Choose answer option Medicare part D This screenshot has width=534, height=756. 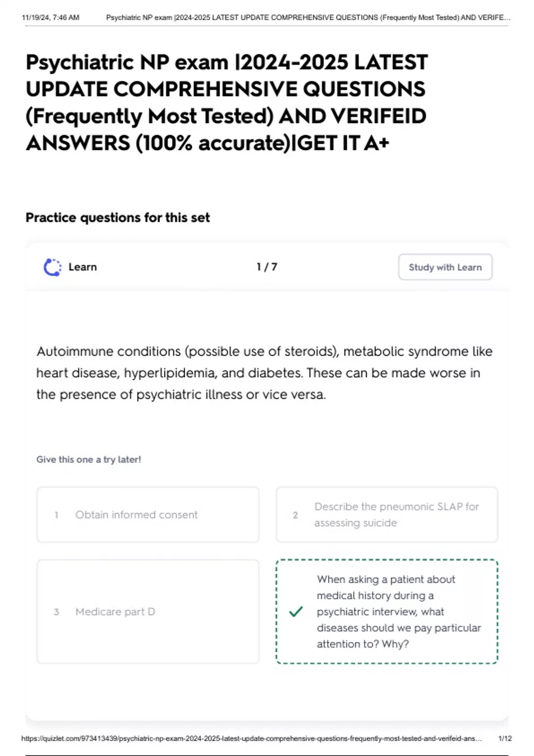148,611
